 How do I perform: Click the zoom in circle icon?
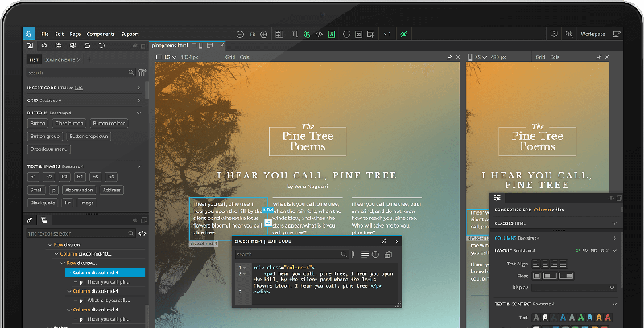pos(265,35)
